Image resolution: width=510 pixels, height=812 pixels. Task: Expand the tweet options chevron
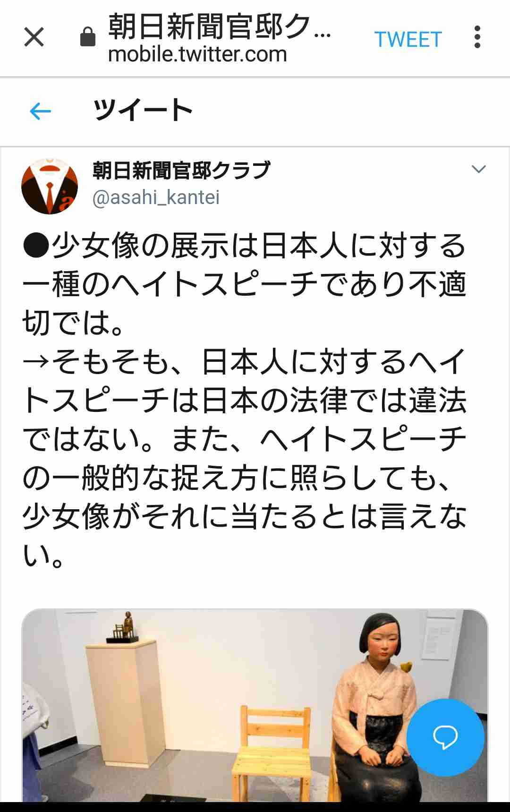click(x=479, y=169)
